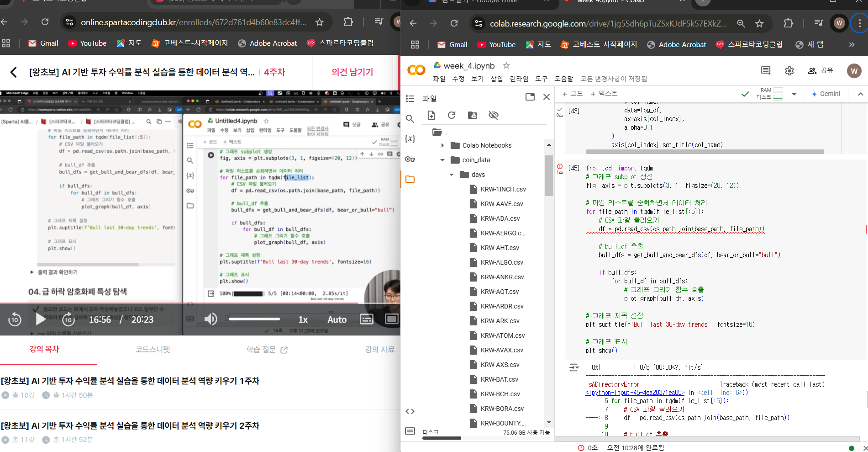The width and height of the screenshot is (868, 452).
Task: Mute the lecture video volume
Action: [x=210, y=319]
